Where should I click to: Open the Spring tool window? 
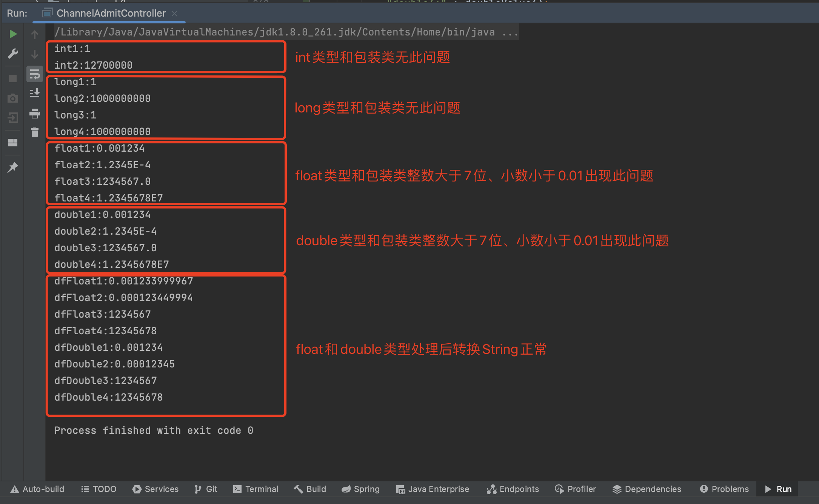(360, 489)
